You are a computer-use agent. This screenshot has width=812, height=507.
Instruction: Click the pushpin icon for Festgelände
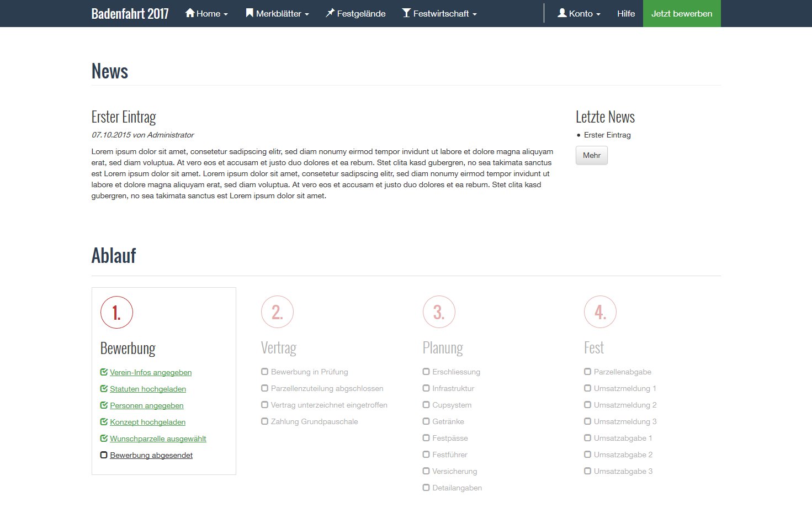pos(330,13)
